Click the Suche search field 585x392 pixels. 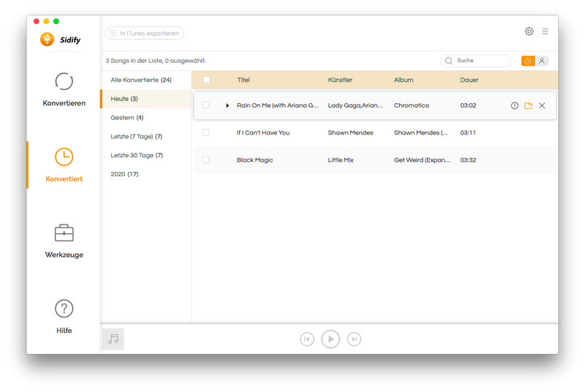[x=475, y=61]
